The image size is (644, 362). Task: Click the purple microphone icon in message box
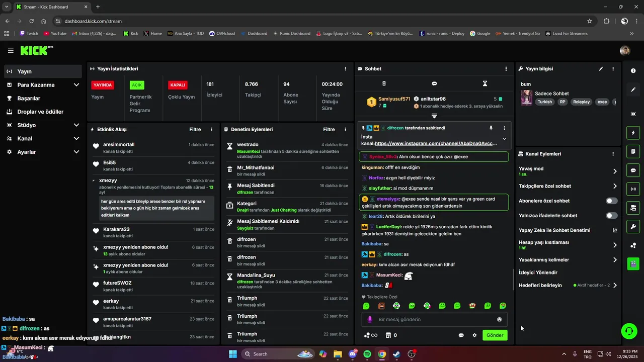(370, 319)
